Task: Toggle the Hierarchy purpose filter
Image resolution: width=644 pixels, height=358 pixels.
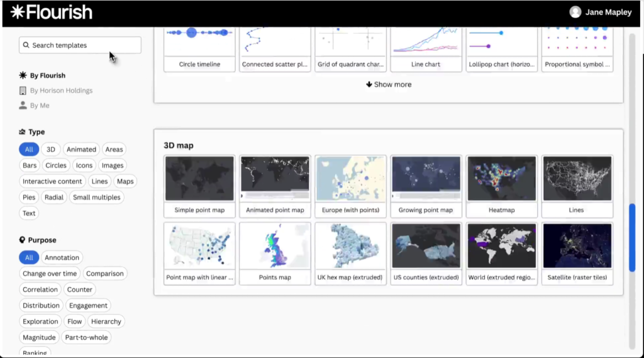Action: [106, 322]
